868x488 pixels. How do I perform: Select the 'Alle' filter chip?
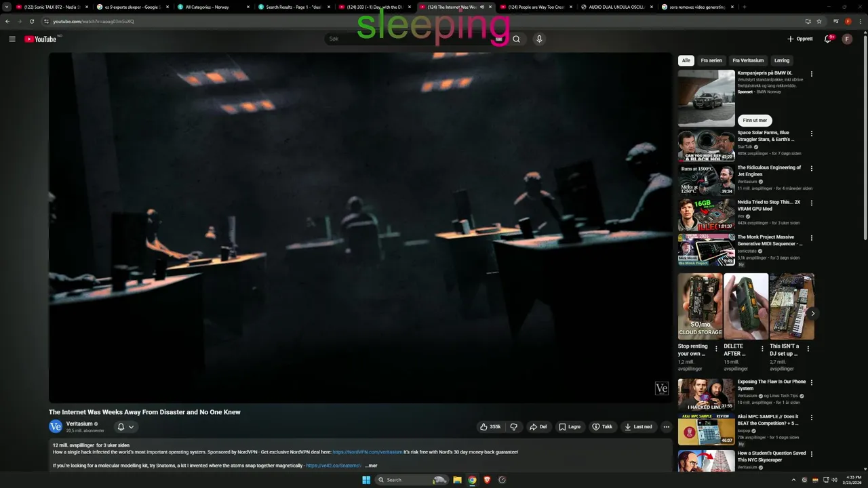point(686,60)
